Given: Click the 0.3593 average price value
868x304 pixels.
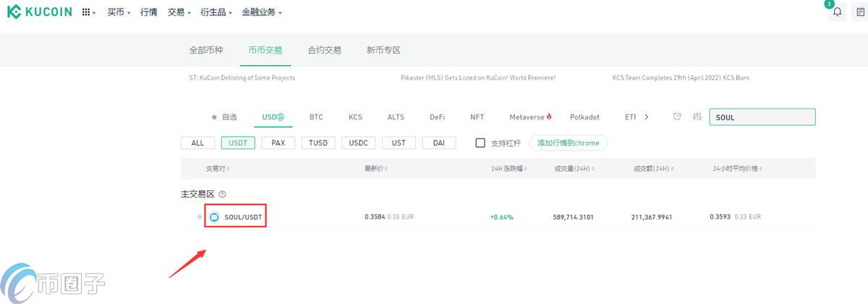Looking at the screenshot, I should [x=720, y=217].
